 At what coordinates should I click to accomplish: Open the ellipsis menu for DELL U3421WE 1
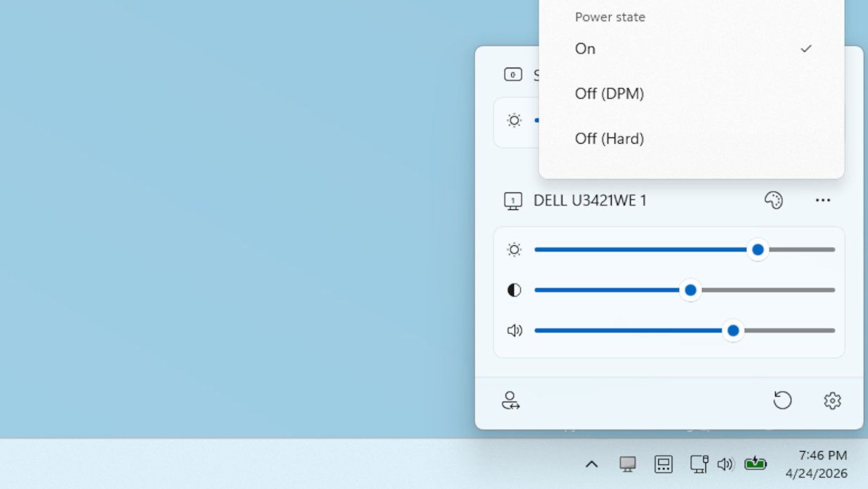(x=822, y=200)
